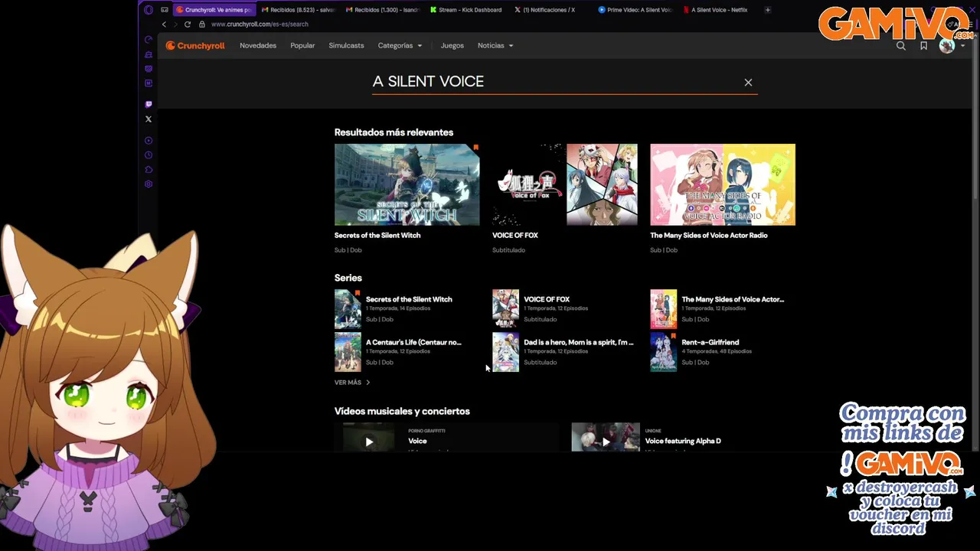
Task: Click A Centaur's Life small poster
Action: pyautogui.click(x=348, y=352)
